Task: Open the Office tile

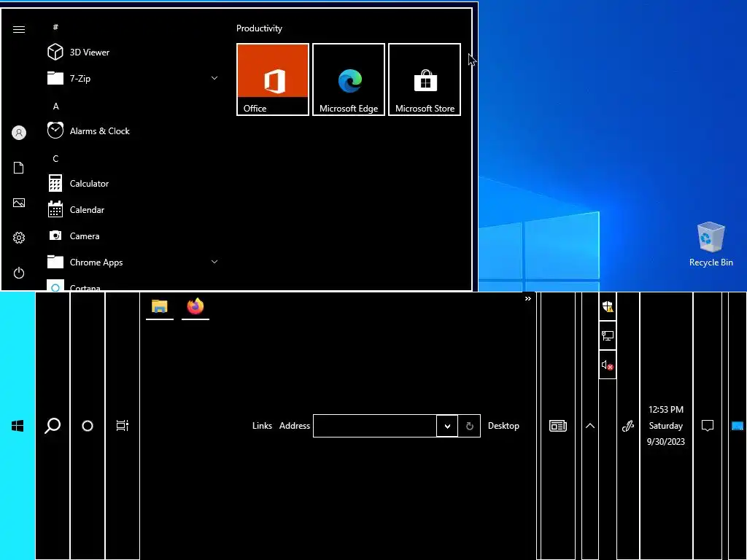Action: coord(273,79)
